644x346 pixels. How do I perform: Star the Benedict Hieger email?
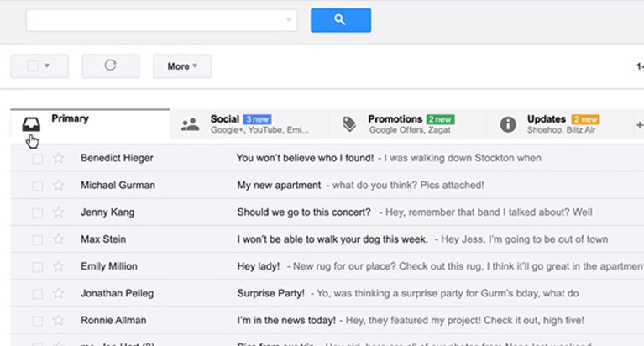[58, 158]
